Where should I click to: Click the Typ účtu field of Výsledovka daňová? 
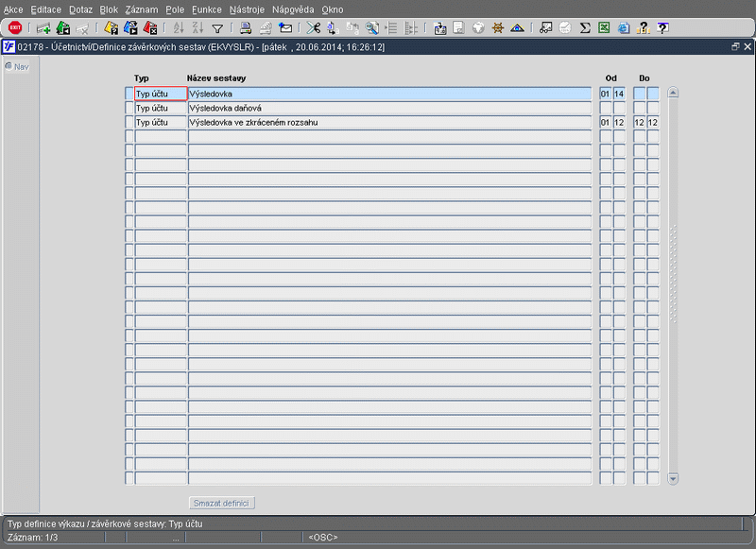click(161, 108)
